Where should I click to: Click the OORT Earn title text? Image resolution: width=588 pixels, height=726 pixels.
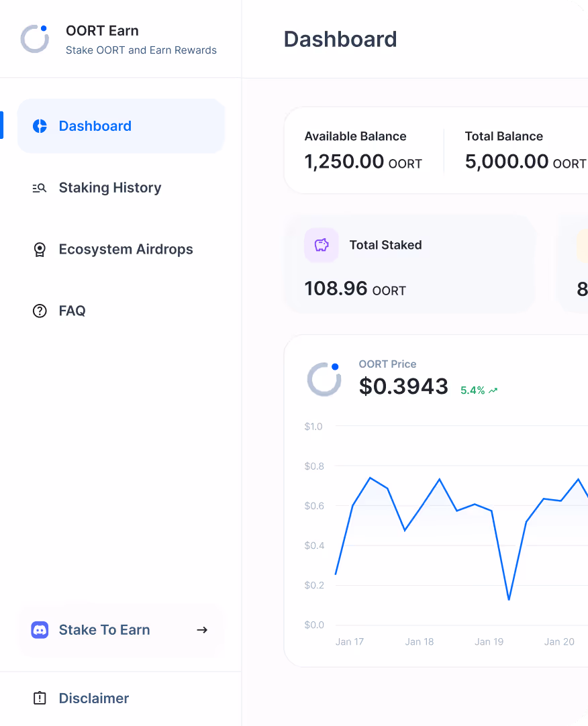pos(103,31)
